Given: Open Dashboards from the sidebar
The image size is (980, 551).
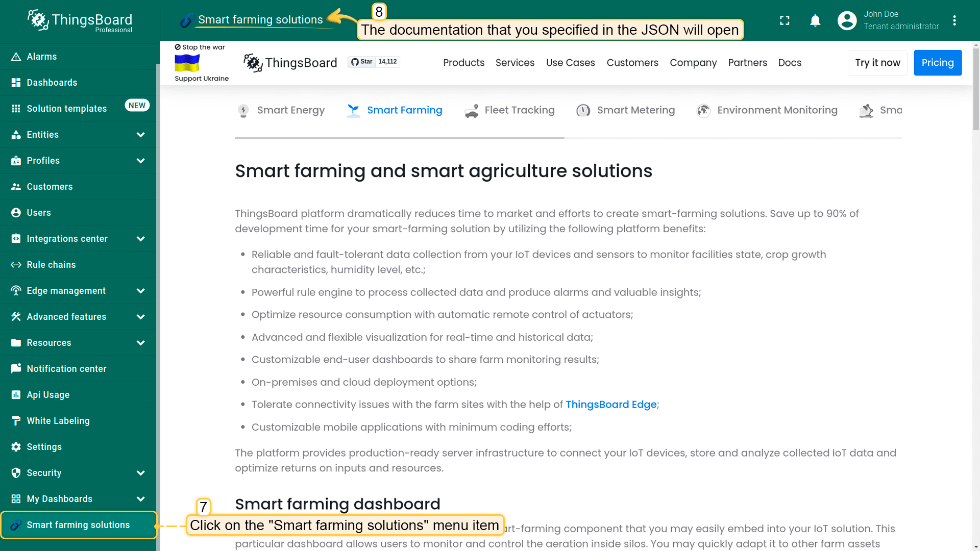Looking at the screenshot, I should click(x=78, y=83).
